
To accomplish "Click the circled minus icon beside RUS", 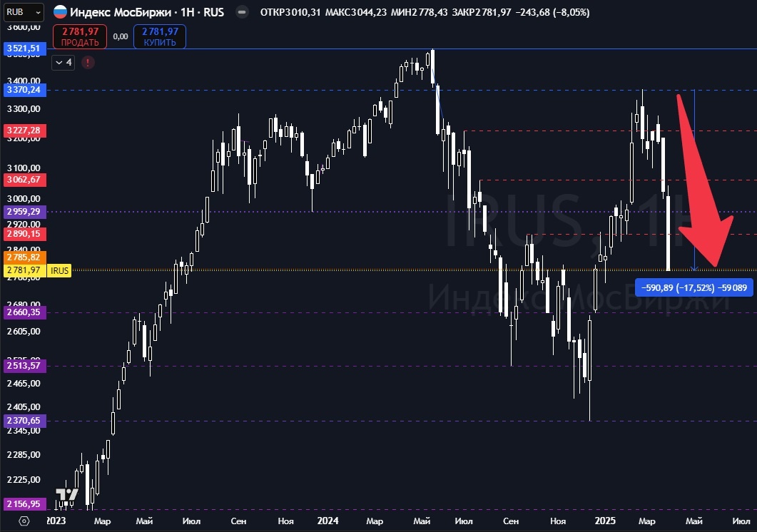I will click(243, 12).
